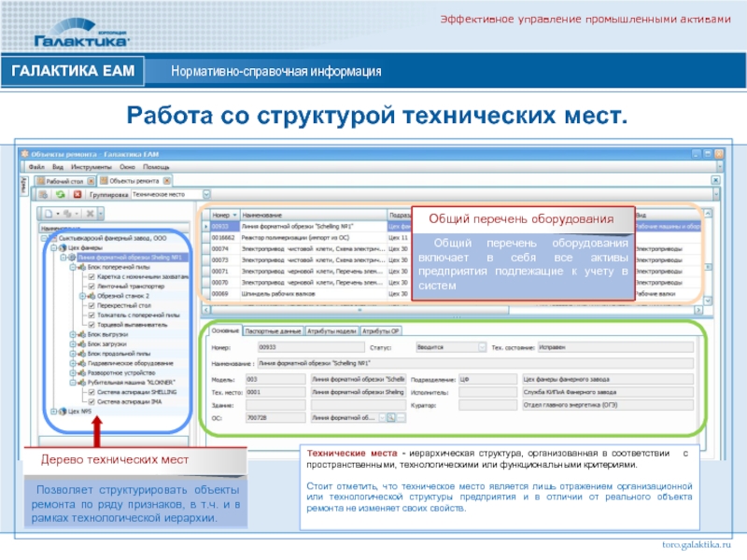Open the Помощь menu
This screenshot has width=747, height=560.
click(156, 167)
